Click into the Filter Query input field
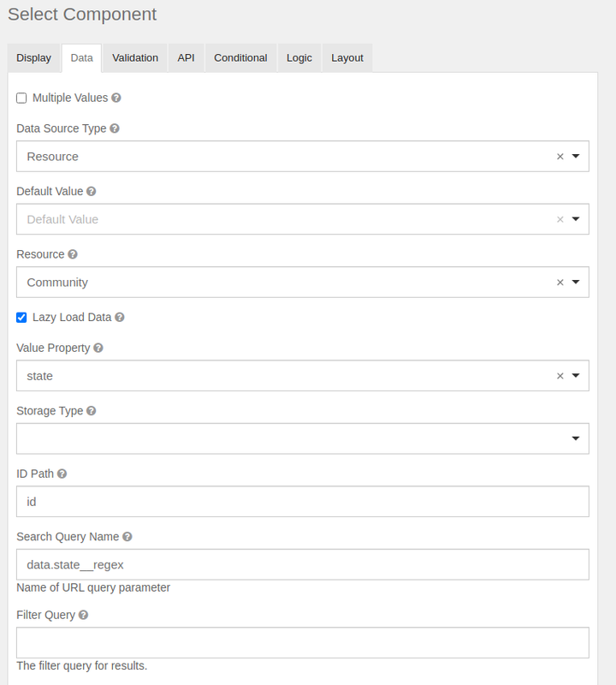 click(303, 643)
